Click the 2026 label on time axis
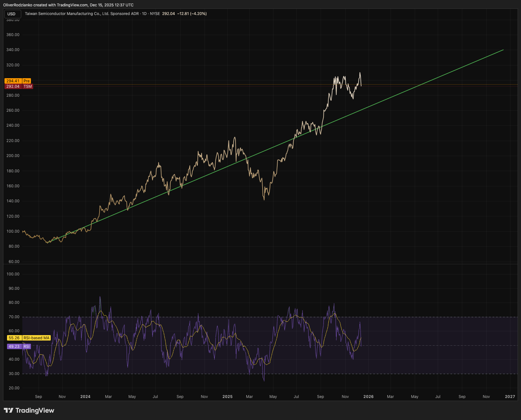 click(368, 397)
